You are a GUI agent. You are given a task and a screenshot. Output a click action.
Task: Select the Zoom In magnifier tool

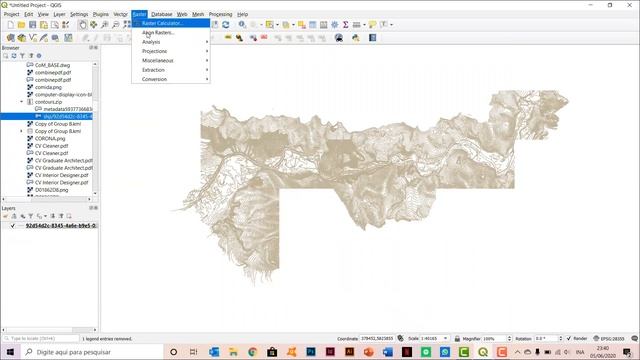click(104, 25)
